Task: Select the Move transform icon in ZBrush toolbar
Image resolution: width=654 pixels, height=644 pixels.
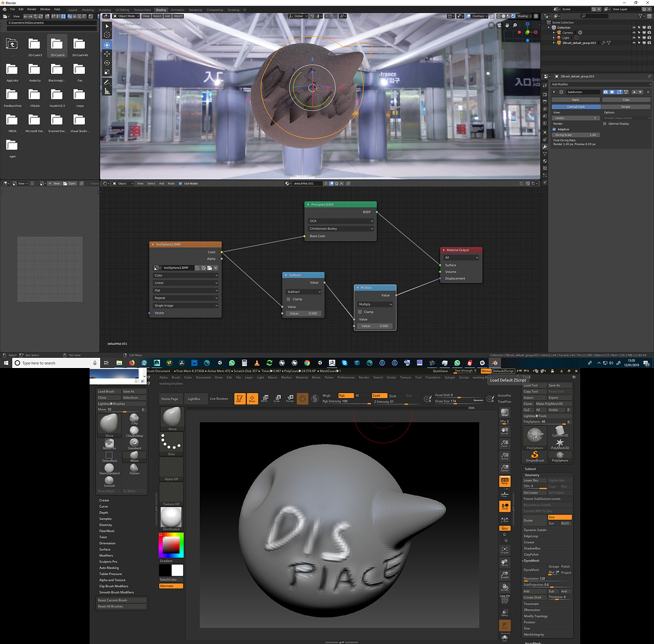Action: click(264, 399)
